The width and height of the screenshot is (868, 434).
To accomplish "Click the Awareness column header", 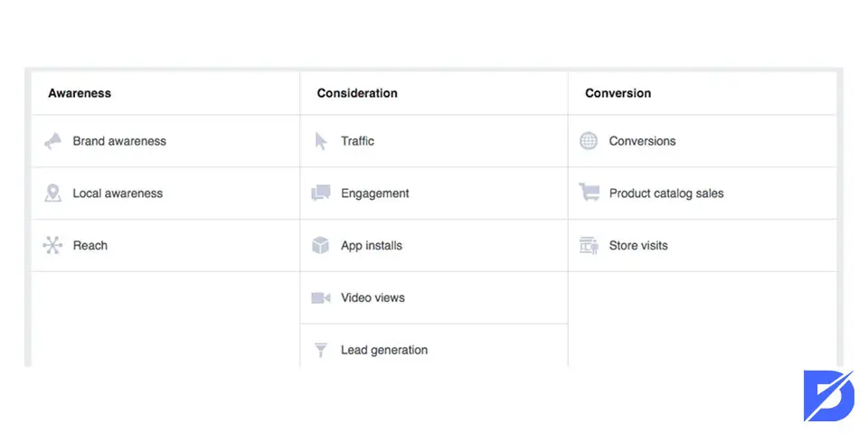I will coord(80,93).
